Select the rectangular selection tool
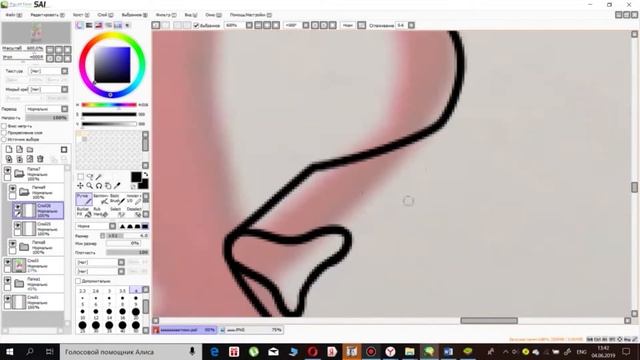Image resolution: width=640 pixels, height=360 pixels. (x=80, y=177)
